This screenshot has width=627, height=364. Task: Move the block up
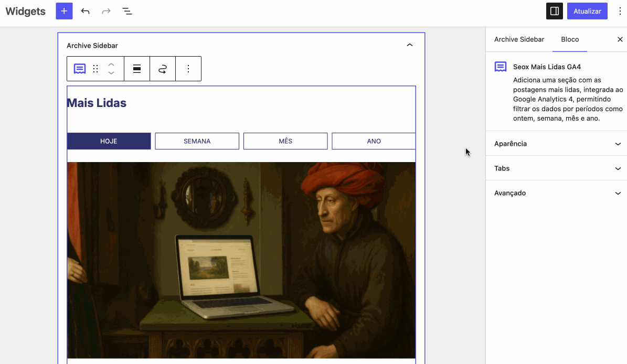111,65
